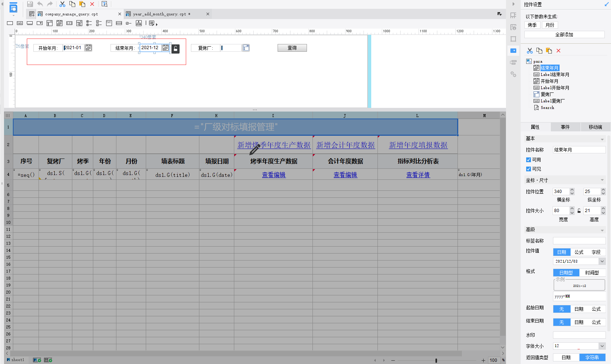Open the 2021/12/03 date value dropdown
The width and height of the screenshot is (611, 364).
click(602, 261)
